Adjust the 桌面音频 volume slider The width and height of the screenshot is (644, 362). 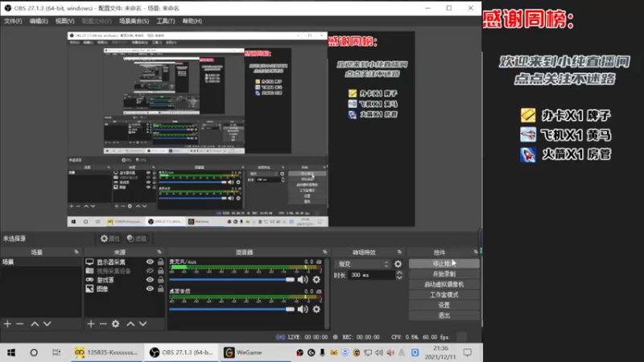click(232, 309)
